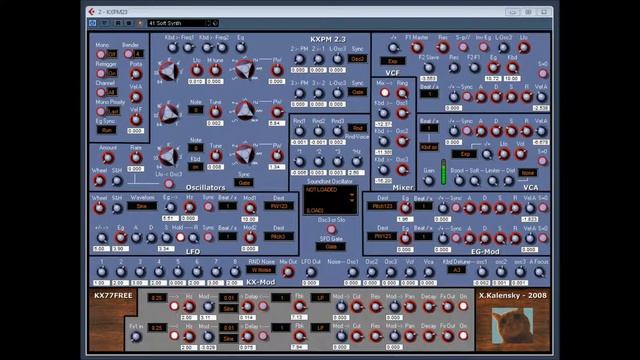Open the Eg Sync Run selector
Screen dimensions: 640x360
(107, 130)
